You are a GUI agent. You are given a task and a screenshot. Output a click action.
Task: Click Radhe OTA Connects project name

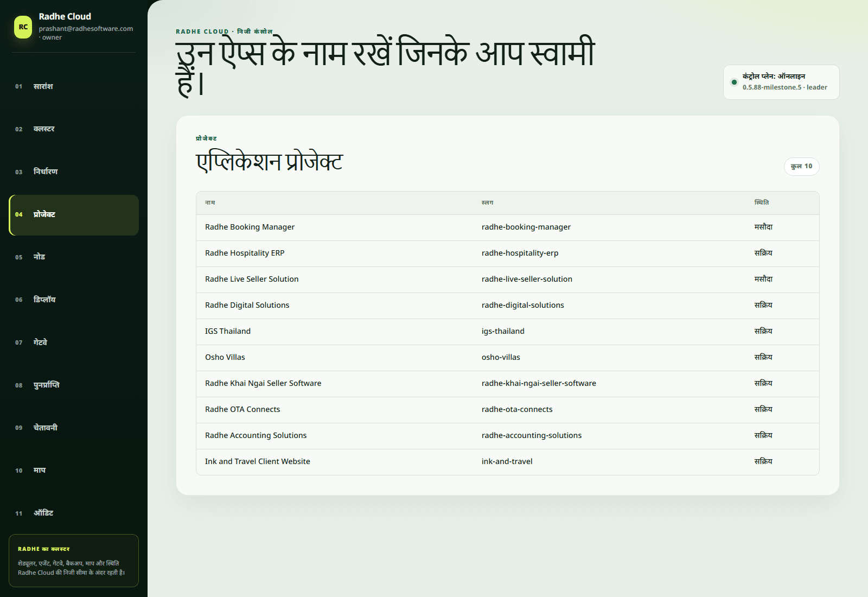pos(242,410)
